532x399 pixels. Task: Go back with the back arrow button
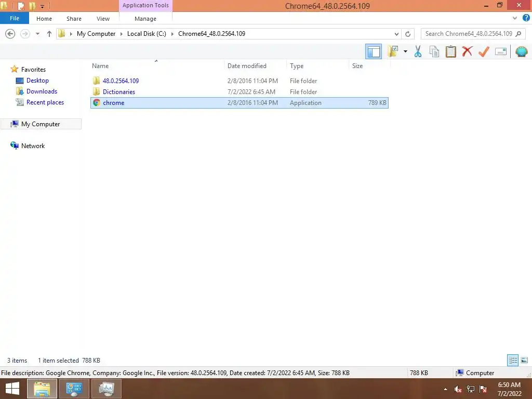point(10,34)
